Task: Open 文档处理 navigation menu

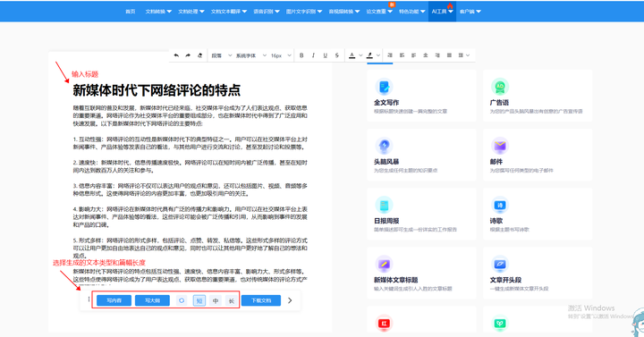Action: tap(191, 12)
